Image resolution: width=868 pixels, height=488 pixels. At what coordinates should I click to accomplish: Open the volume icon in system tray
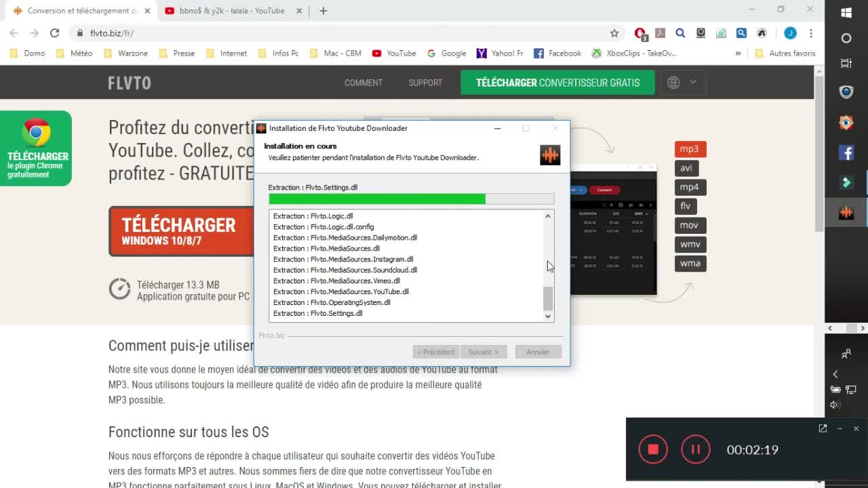[835, 405]
